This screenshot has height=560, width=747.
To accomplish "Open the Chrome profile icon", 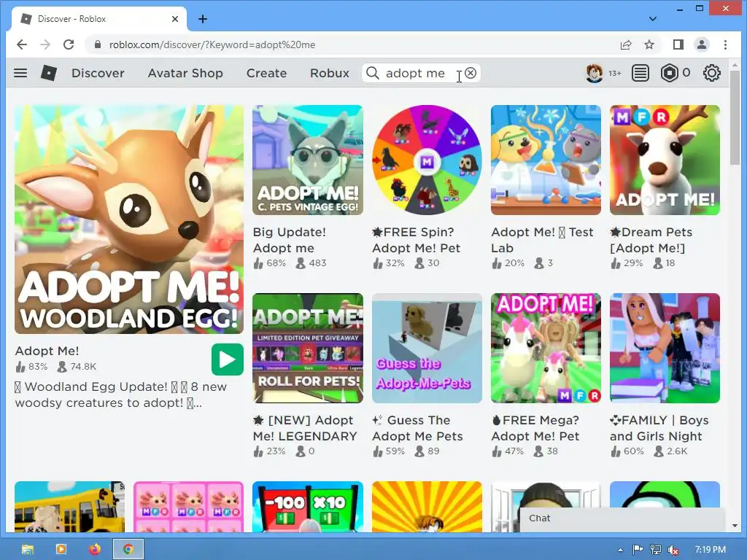I will pos(702,44).
